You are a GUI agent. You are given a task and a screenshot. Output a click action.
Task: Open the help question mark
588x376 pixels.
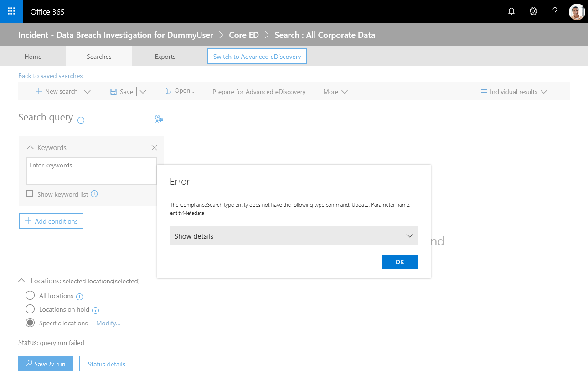pyautogui.click(x=555, y=11)
